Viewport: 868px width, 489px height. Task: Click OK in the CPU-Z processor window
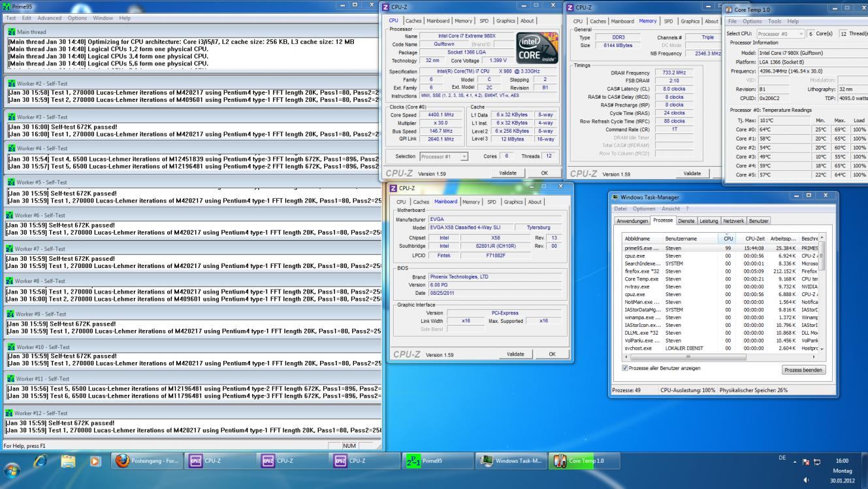(545, 173)
